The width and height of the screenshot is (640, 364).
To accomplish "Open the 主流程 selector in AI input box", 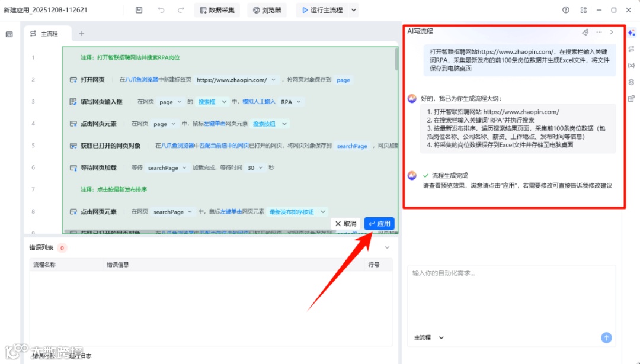I will [x=428, y=337].
